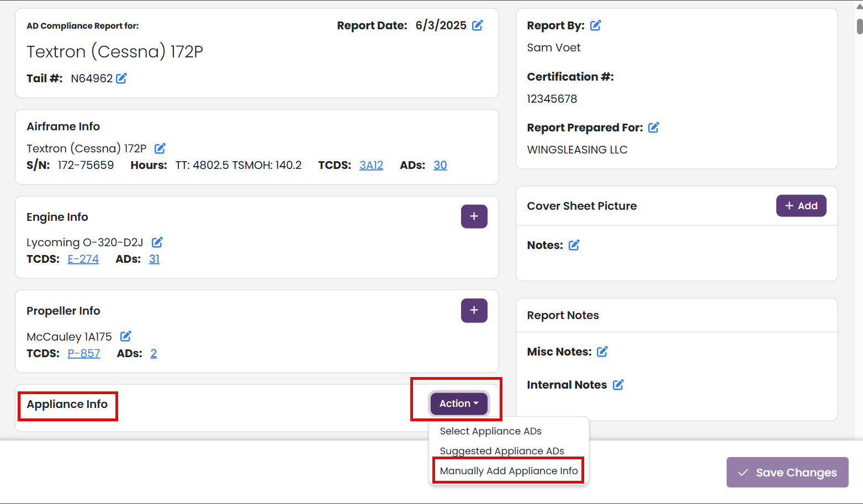Click the Report Notes heading
The image size is (863, 504).
(x=563, y=315)
